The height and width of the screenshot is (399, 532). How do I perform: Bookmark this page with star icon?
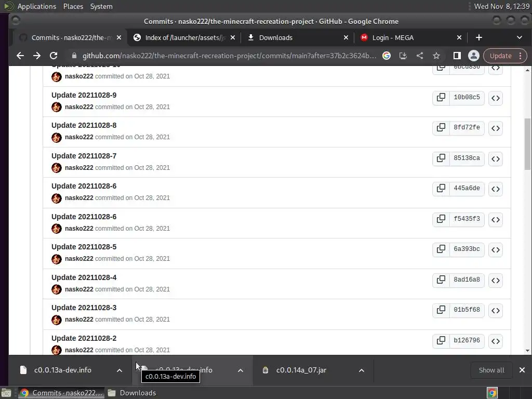point(436,56)
